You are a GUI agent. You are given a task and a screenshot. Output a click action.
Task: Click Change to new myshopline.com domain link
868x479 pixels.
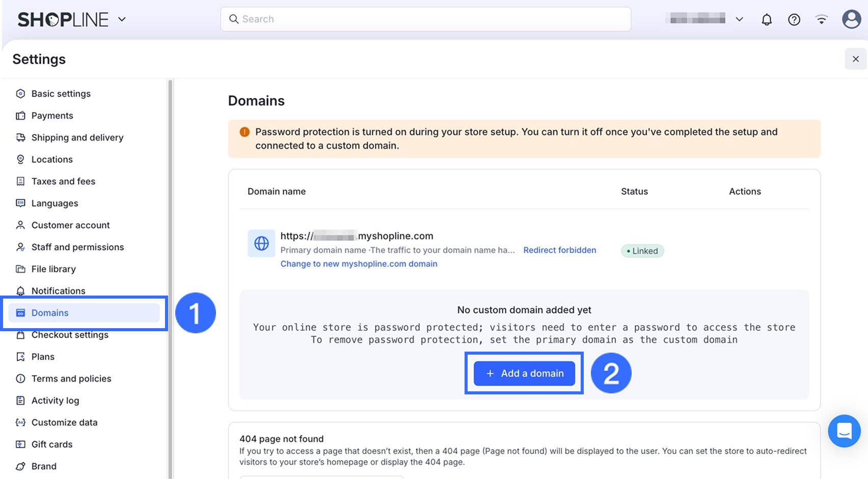(x=359, y=264)
